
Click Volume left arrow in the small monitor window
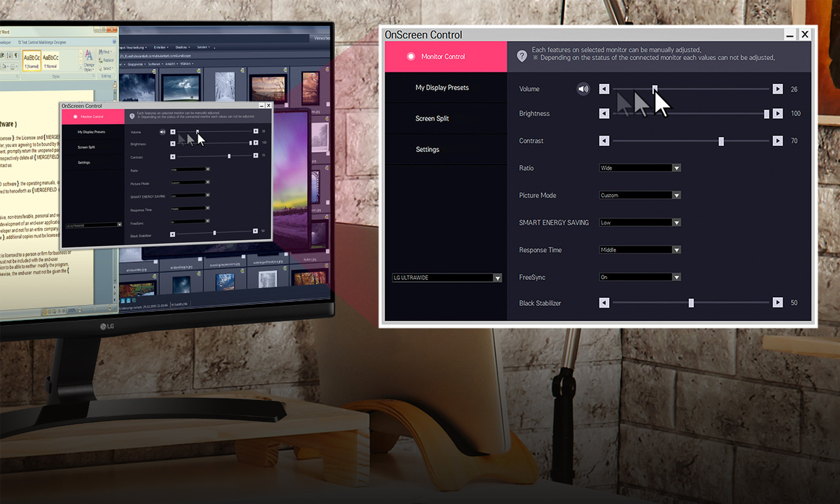point(173,132)
